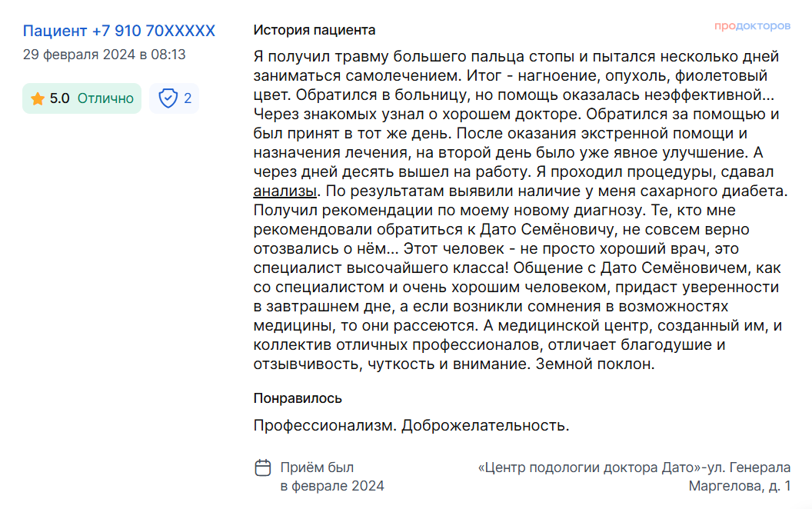The image size is (812, 509).
Task: Click the Приём был в феврале 2024 label
Action: coord(332,477)
